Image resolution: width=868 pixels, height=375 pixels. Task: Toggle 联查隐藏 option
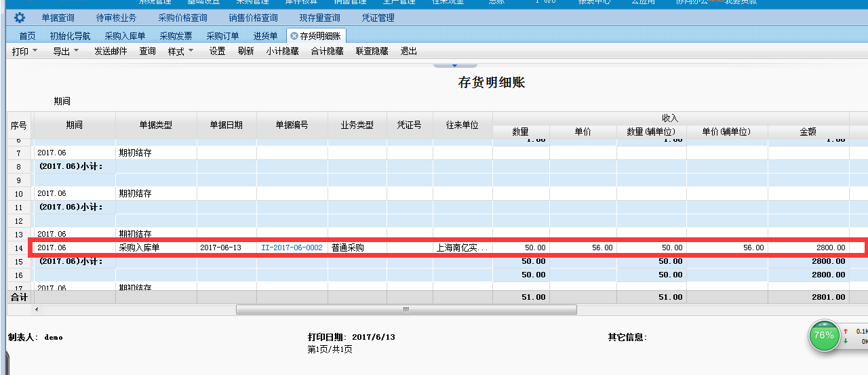click(x=372, y=52)
